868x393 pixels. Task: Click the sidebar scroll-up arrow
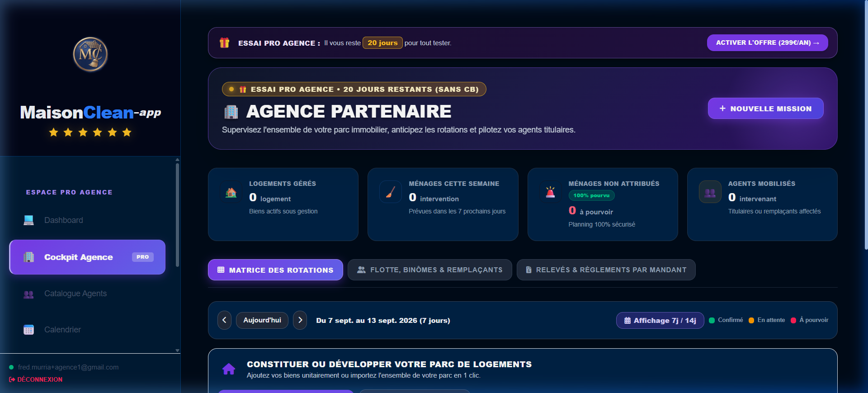pyautogui.click(x=177, y=160)
